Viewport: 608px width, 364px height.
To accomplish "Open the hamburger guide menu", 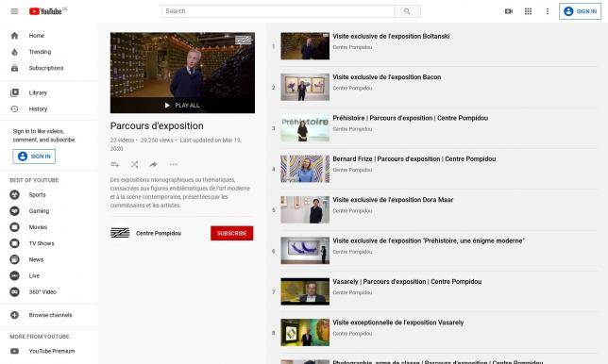I will click(x=14, y=11).
